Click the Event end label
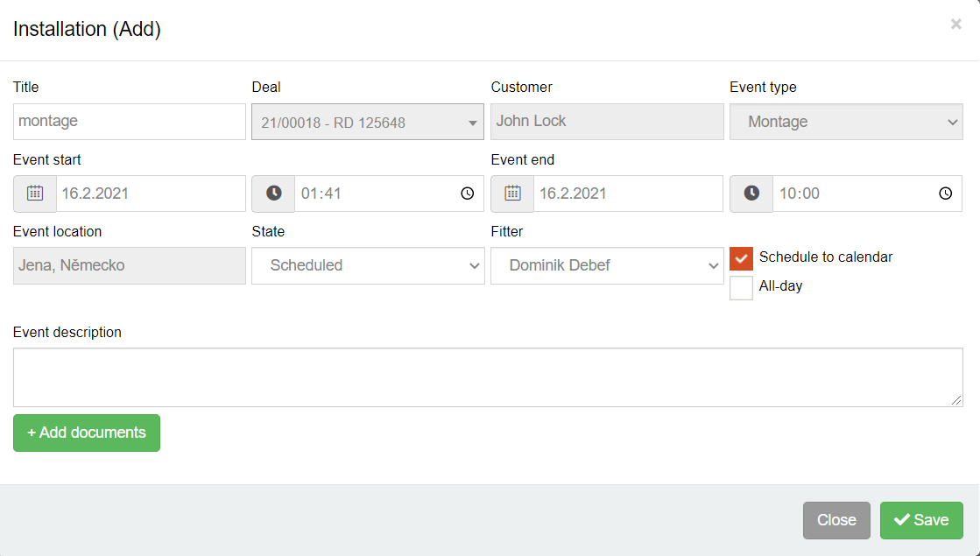The image size is (980, 556). 523,160
